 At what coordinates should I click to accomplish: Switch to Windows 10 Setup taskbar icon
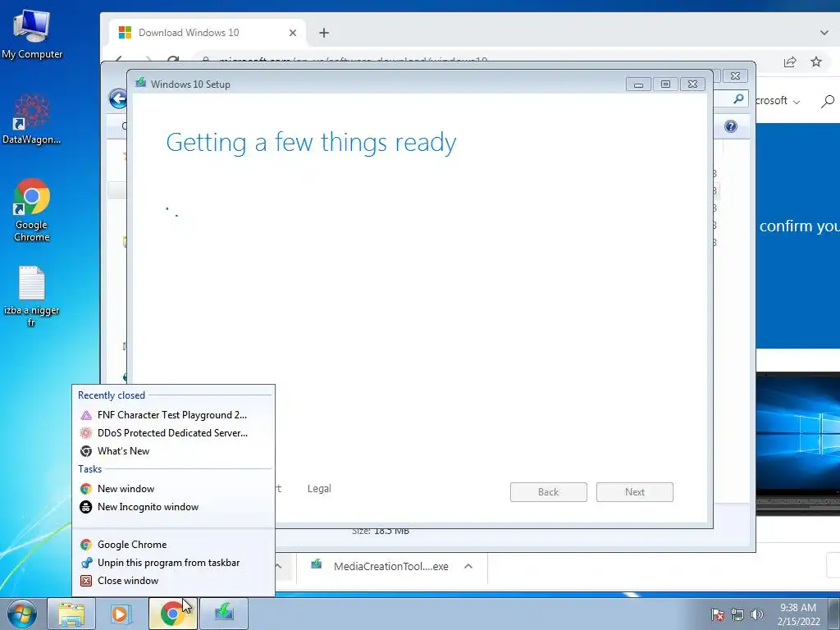point(224,614)
